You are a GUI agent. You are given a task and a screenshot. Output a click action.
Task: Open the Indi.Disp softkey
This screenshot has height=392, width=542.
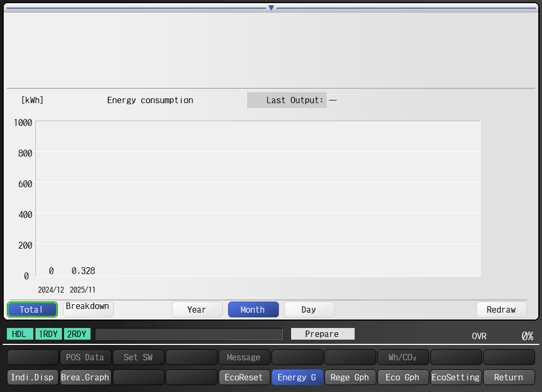click(x=32, y=377)
